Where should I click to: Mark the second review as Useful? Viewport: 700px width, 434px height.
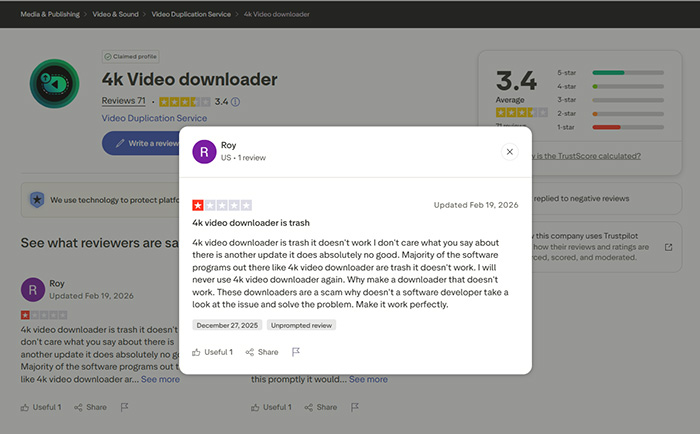pos(271,407)
